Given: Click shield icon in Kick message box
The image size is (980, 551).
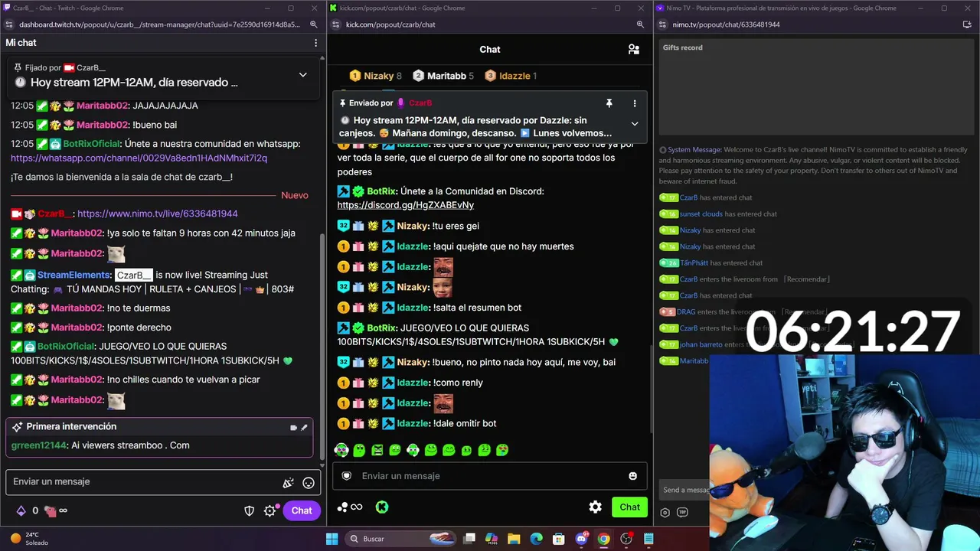Looking at the screenshot, I should pos(346,476).
